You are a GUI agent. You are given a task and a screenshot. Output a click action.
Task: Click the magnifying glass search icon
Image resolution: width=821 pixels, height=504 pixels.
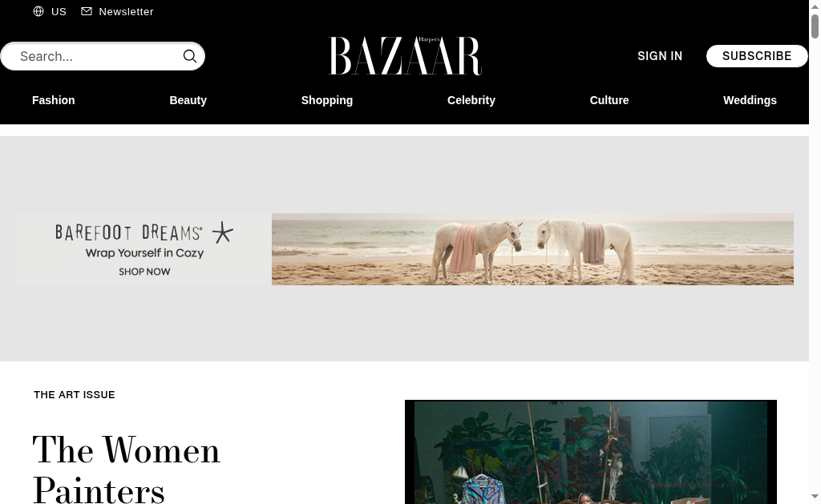189,56
